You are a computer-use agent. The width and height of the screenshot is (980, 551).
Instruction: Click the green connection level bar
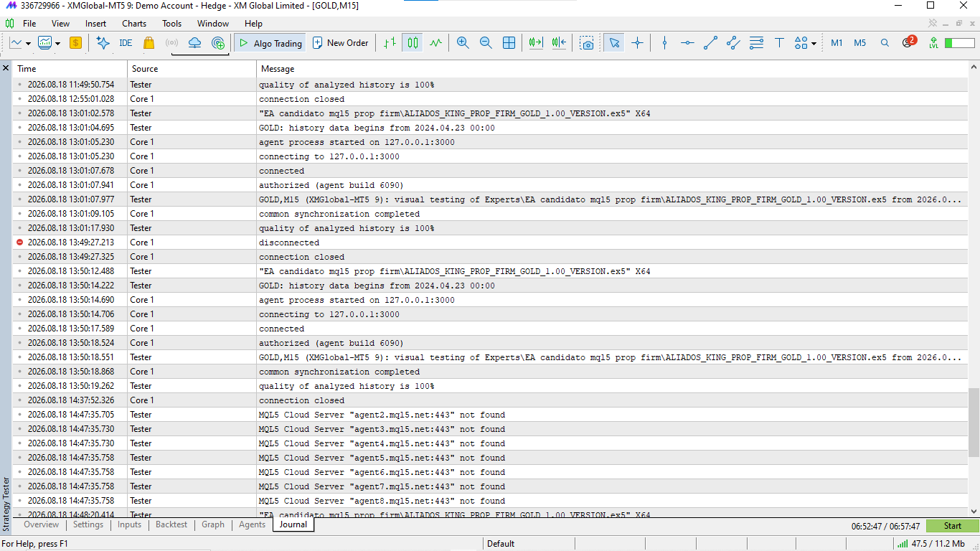tap(959, 43)
